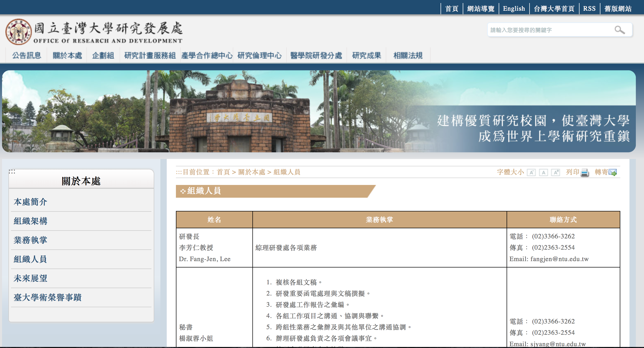Click 關於本處 in the breadcrumb
This screenshot has height=348, width=644.
point(252,172)
